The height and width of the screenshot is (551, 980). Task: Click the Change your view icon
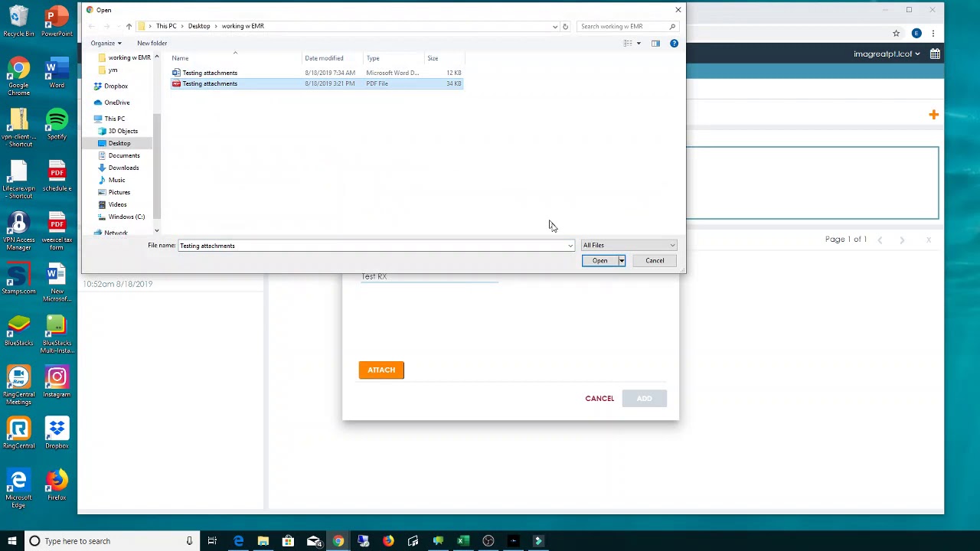(x=628, y=44)
